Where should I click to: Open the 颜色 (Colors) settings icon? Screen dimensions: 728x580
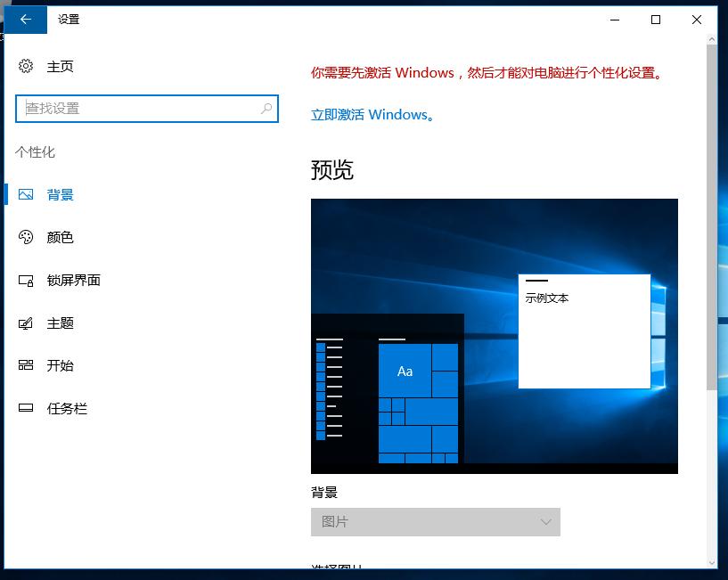tap(26, 237)
